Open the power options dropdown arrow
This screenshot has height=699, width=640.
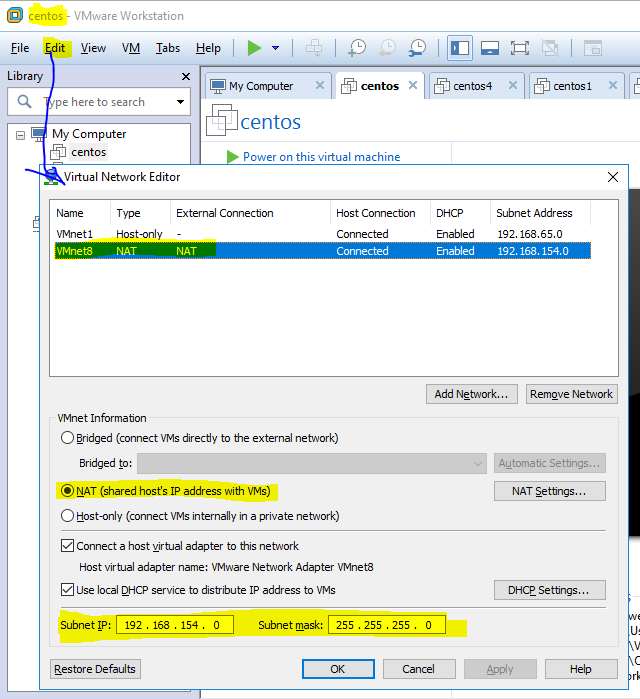[275, 48]
